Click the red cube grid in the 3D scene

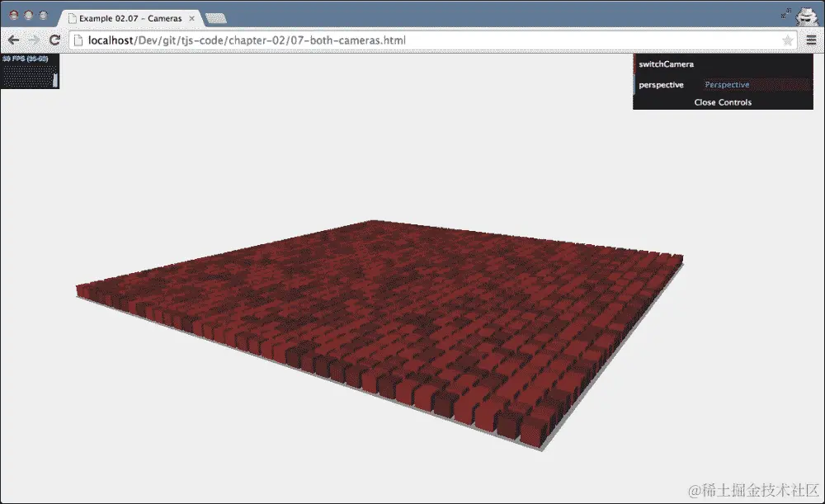[x=379, y=335]
